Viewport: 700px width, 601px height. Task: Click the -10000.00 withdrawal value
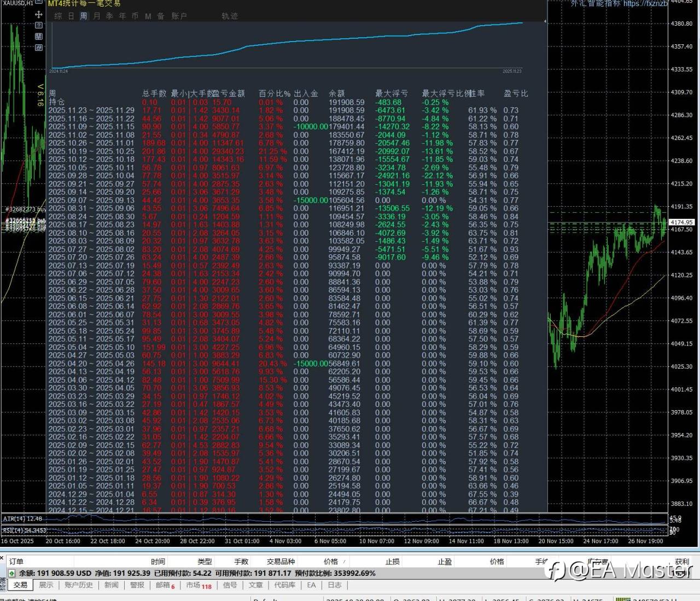pyautogui.click(x=311, y=126)
